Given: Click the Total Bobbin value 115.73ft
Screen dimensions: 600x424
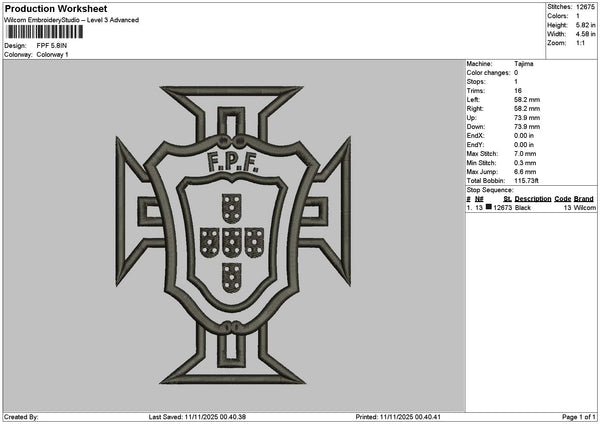Looking at the screenshot, I should (526, 181).
